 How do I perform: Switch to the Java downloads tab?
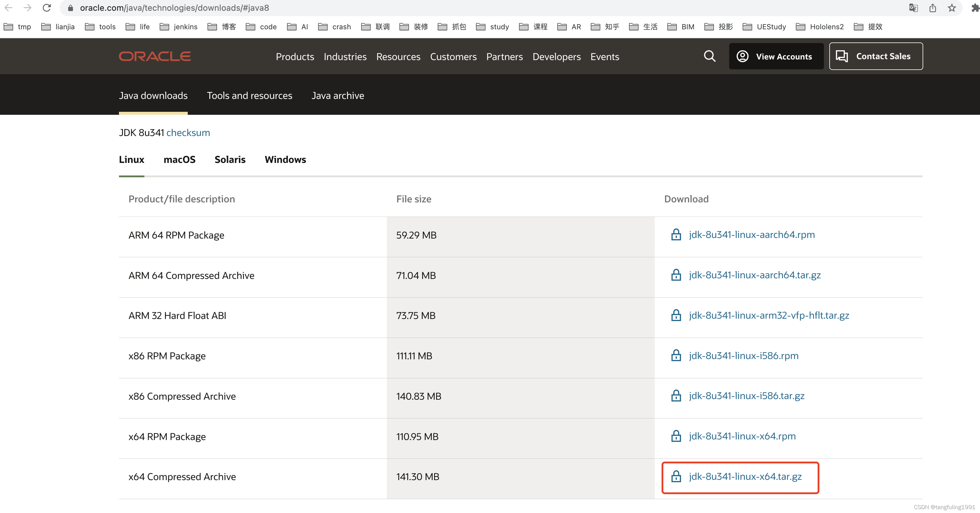pos(153,95)
